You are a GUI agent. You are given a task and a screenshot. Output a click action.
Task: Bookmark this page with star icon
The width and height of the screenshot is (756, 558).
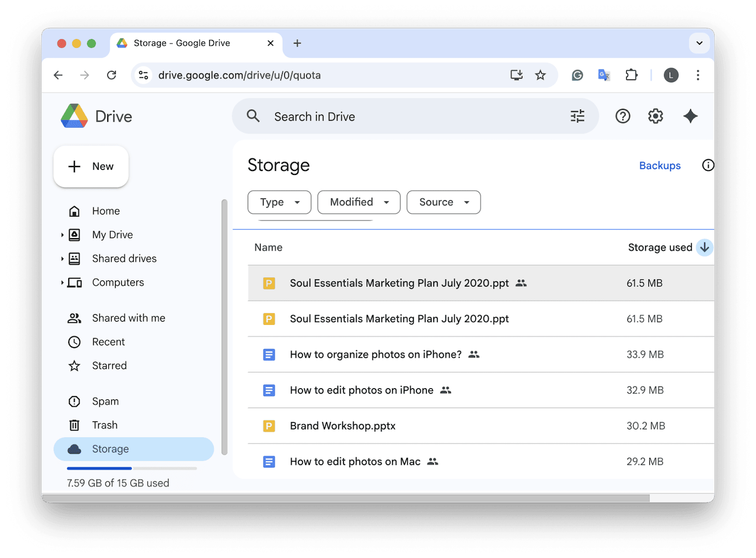pyautogui.click(x=540, y=75)
